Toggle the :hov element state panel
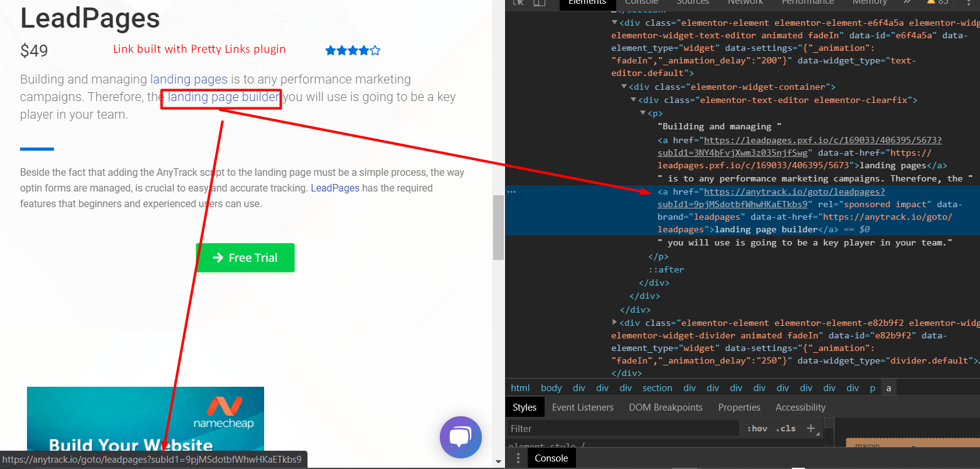 [757, 428]
